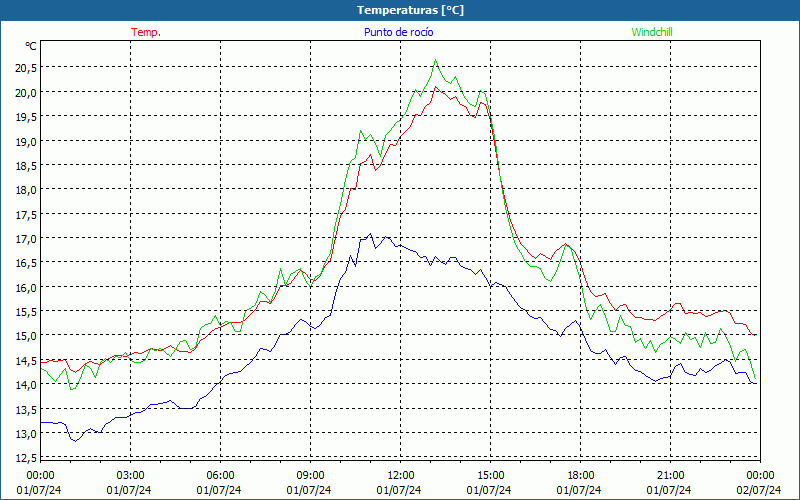This screenshot has height=500, width=800.
Task: Select the blue 'Punto de rocío' legend label
Action: pyautogui.click(x=398, y=32)
